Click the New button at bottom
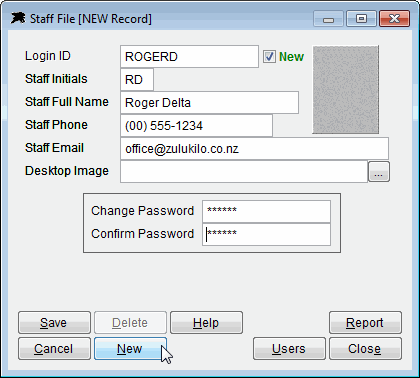420x378 pixels. [130, 349]
